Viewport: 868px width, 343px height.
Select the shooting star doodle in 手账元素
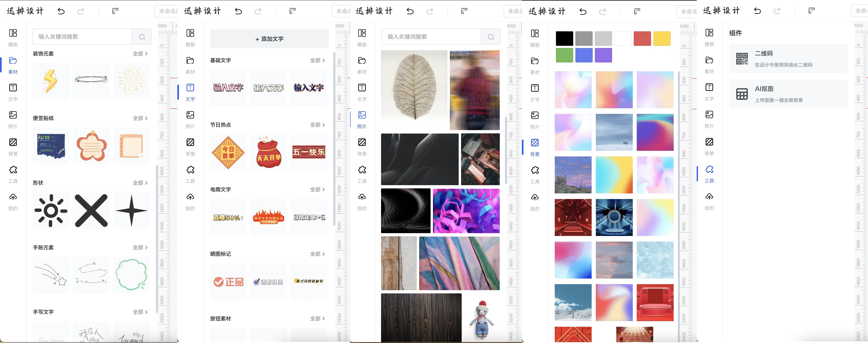click(x=51, y=275)
